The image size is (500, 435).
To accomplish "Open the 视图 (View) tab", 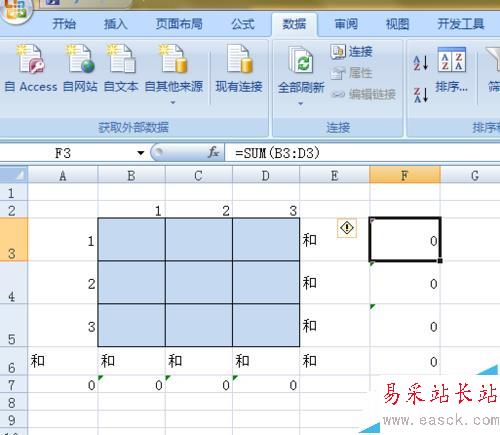I will (x=397, y=24).
